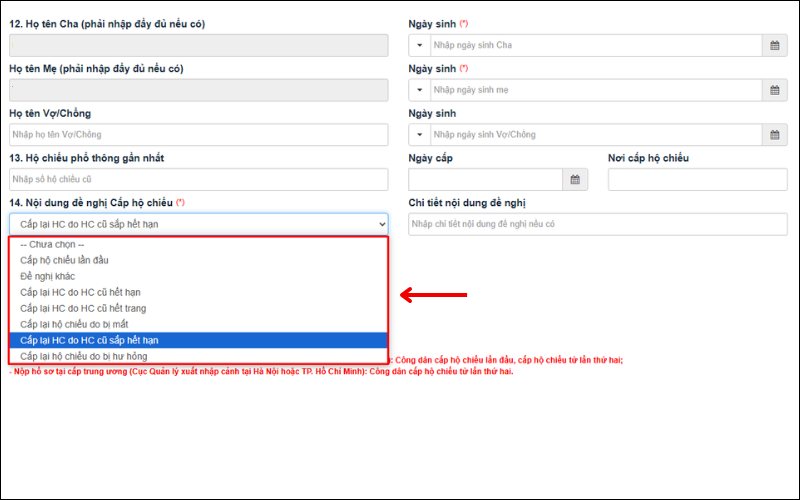Select 'Cấp lại hộ chiếu do bị hư hỏng'
The image size is (800, 500).
point(89,356)
